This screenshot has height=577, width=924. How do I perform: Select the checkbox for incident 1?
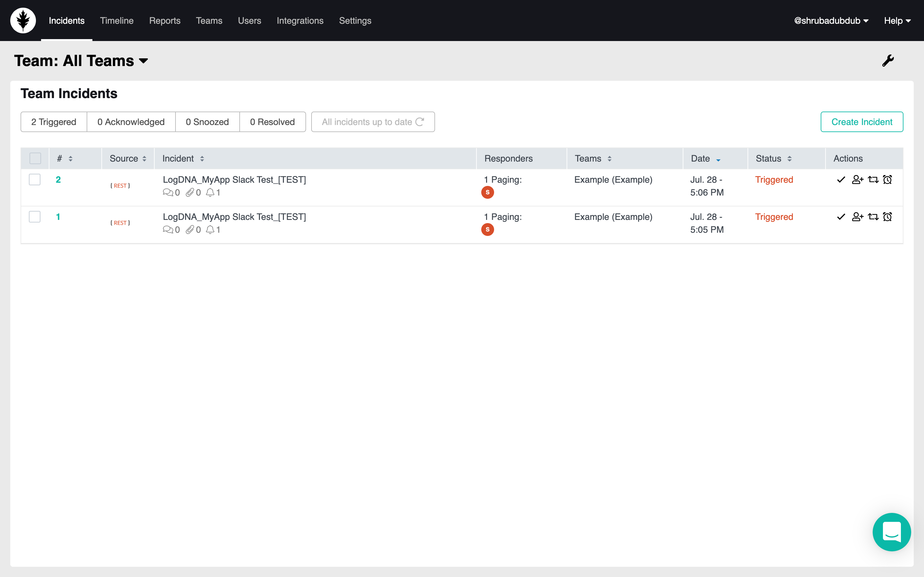pyautogui.click(x=35, y=217)
